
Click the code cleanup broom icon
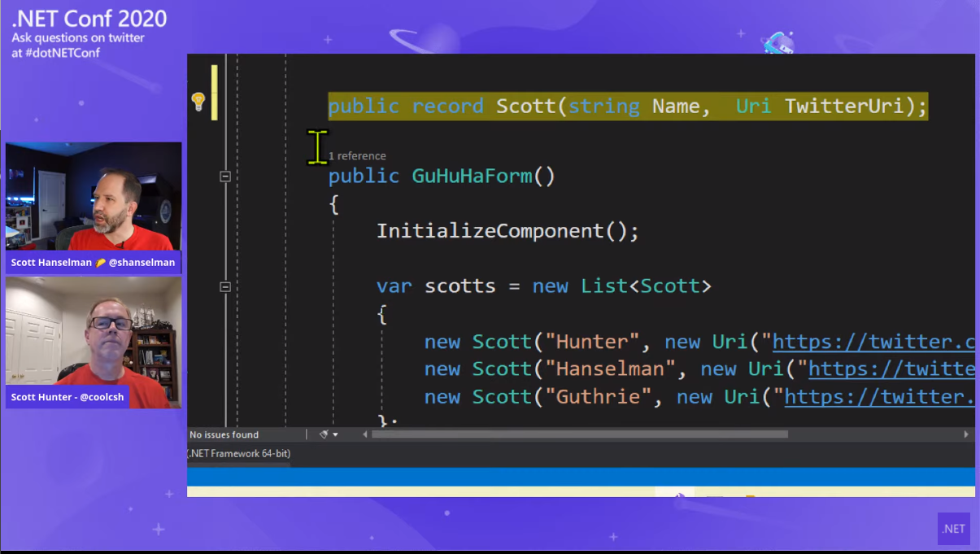click(324, 434)
